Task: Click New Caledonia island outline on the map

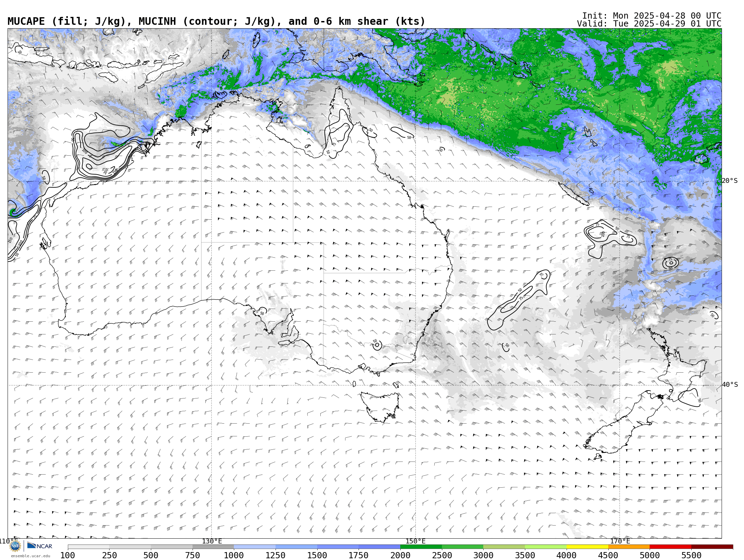Action: 573,194
